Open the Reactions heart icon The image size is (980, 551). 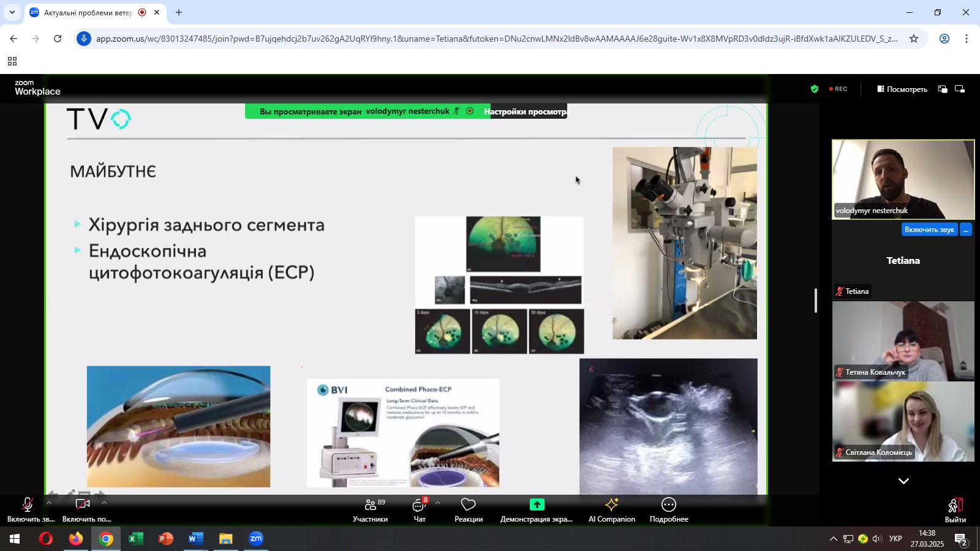click(469, 509)
